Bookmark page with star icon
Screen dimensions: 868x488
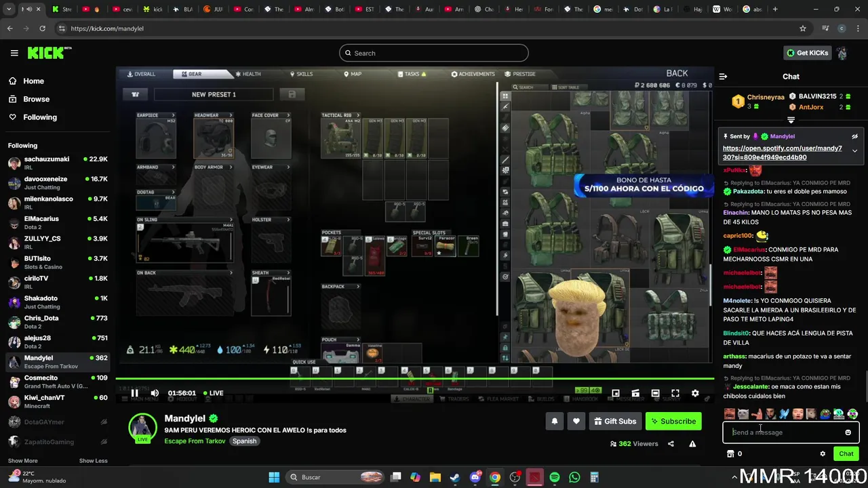click(x=803, y=28)
